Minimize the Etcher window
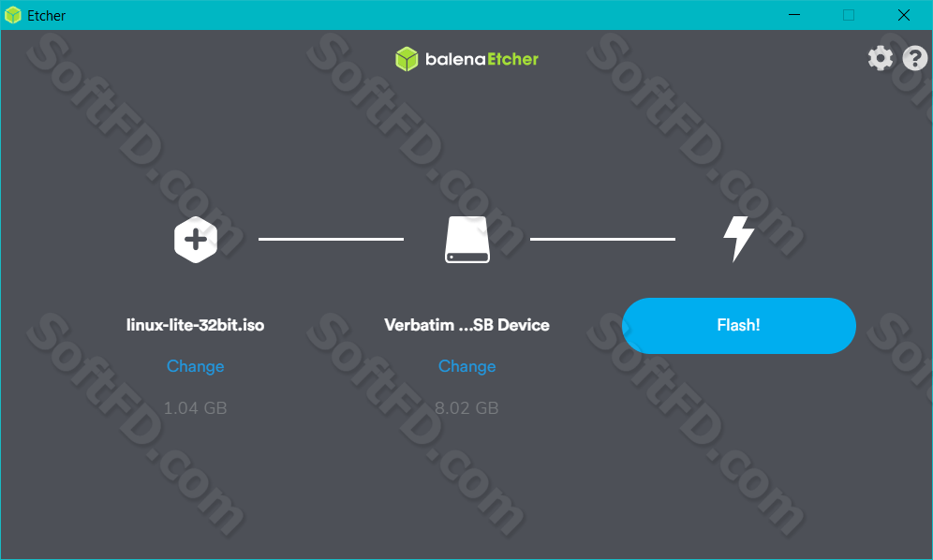Screen dimensions: 933x560 click(x=794, y=15)
